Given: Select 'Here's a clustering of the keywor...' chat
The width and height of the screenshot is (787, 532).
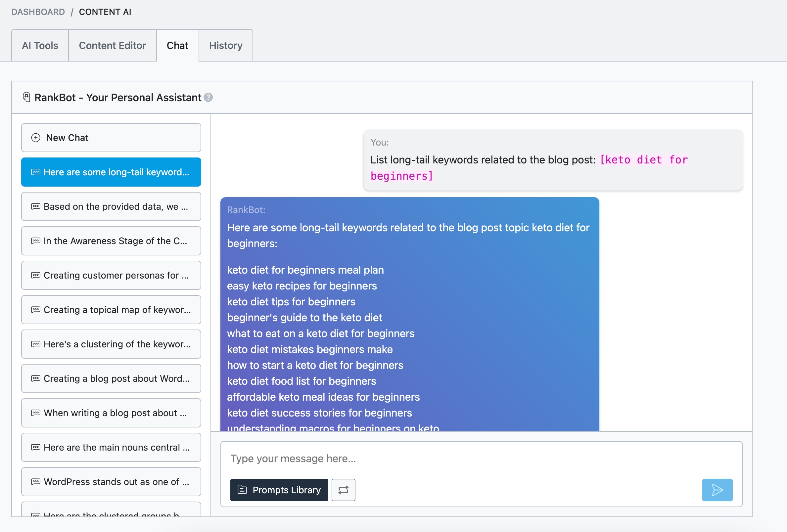Looking at the screenshot, I should point(111,344).
